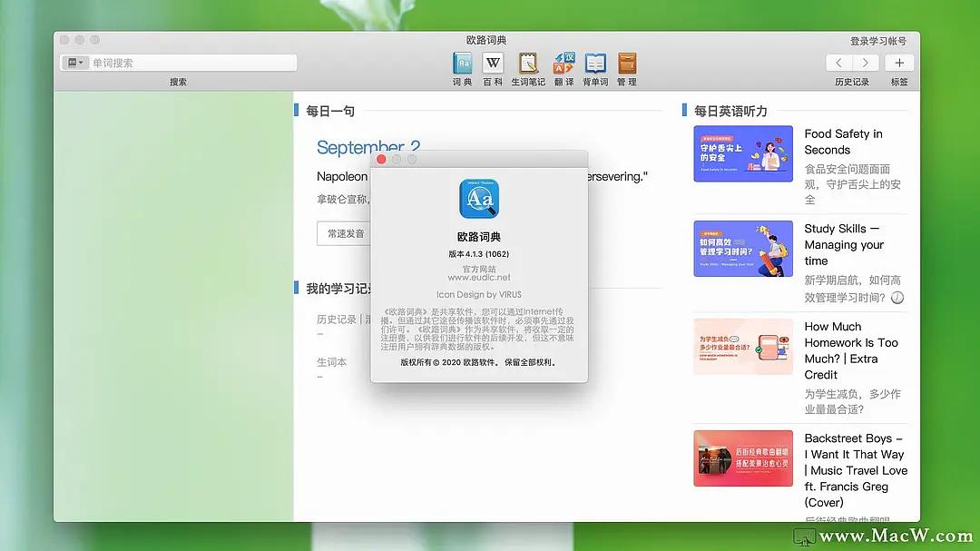Open the Food Safety in Seconds thumbnail
The image size is (980, 551).
point(743,153)
